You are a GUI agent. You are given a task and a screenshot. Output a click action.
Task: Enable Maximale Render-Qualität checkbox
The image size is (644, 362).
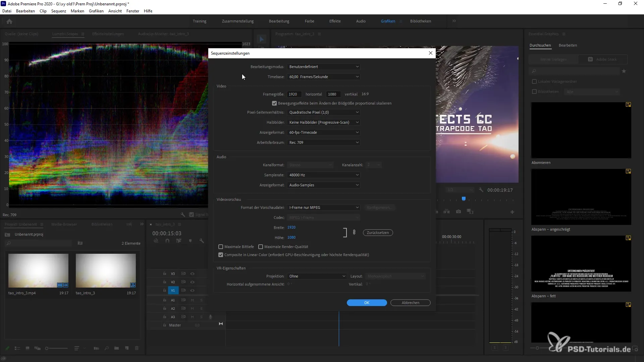click(x=261, y=247)
